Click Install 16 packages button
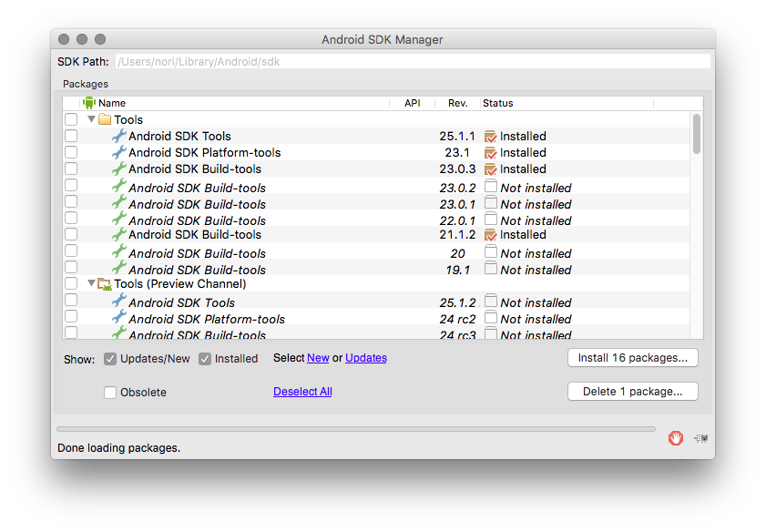Image resolution: width=766 pixels, height=532 pixels. tap(633, 358)
